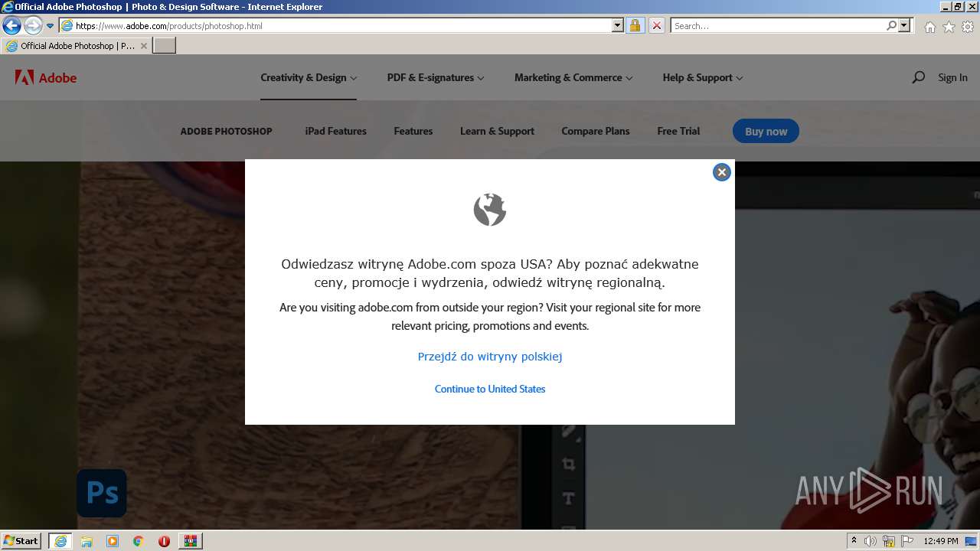The image size is (980, 551).
Task: Open the IE Tools gear icon
Action: pos(968,27)
